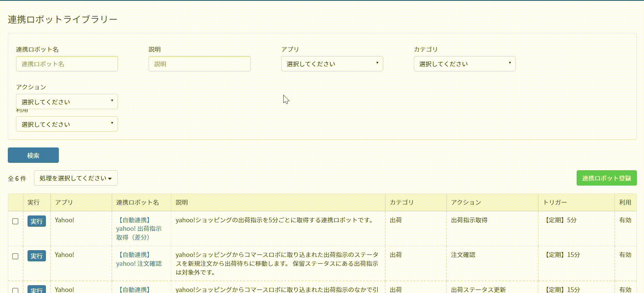644x293 pixels.
Task: Click the 説明 search input field
Action: pyautogui.click(x=200, y=64)
